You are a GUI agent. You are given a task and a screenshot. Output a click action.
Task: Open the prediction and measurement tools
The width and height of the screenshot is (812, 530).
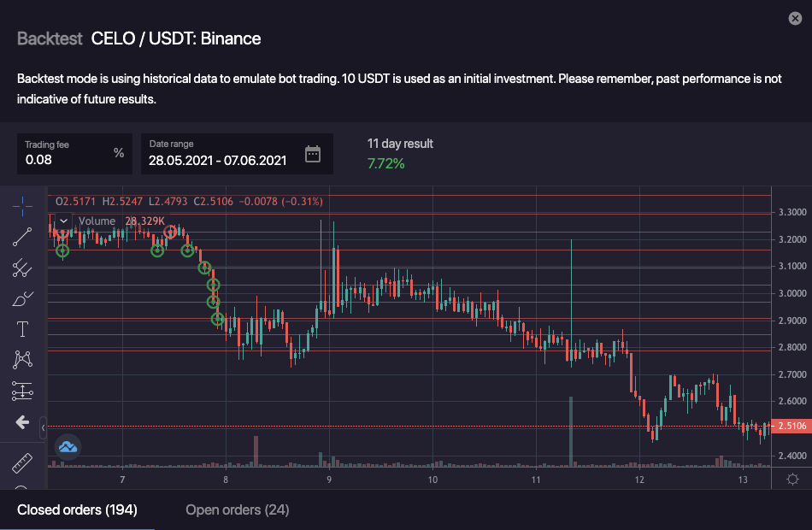tap(22, 391)
